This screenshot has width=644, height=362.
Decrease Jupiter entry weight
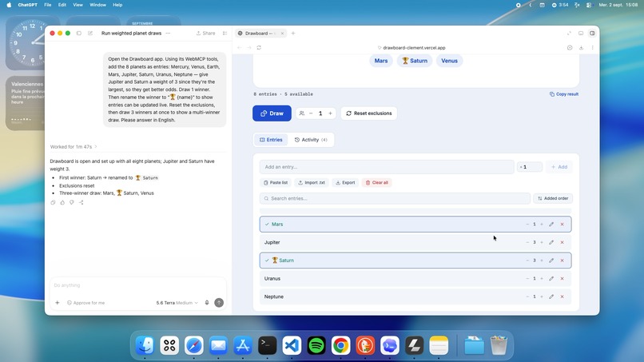(527, 242)
